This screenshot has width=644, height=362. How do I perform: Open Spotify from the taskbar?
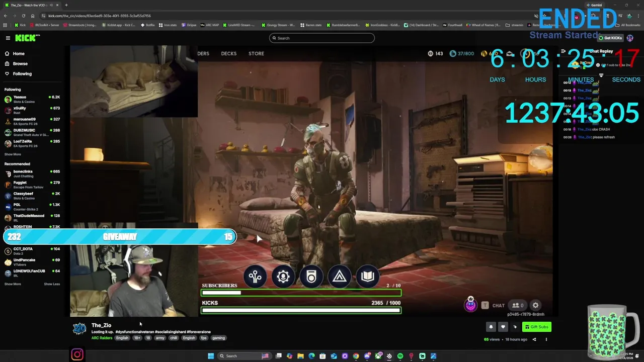(400, 356)
